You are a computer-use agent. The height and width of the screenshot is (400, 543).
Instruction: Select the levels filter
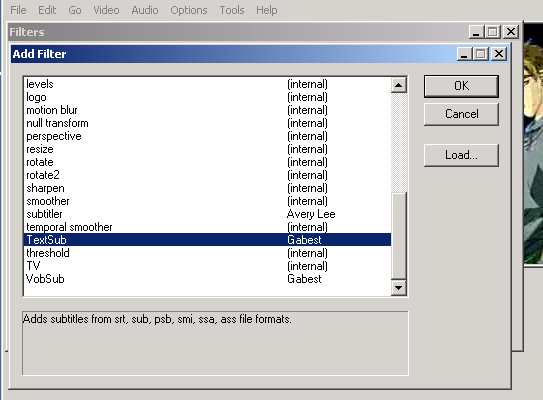[208, 84]
